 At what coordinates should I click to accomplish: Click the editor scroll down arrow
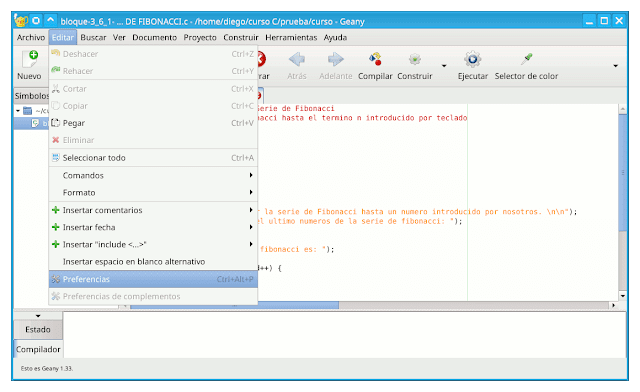click(622, 296)
